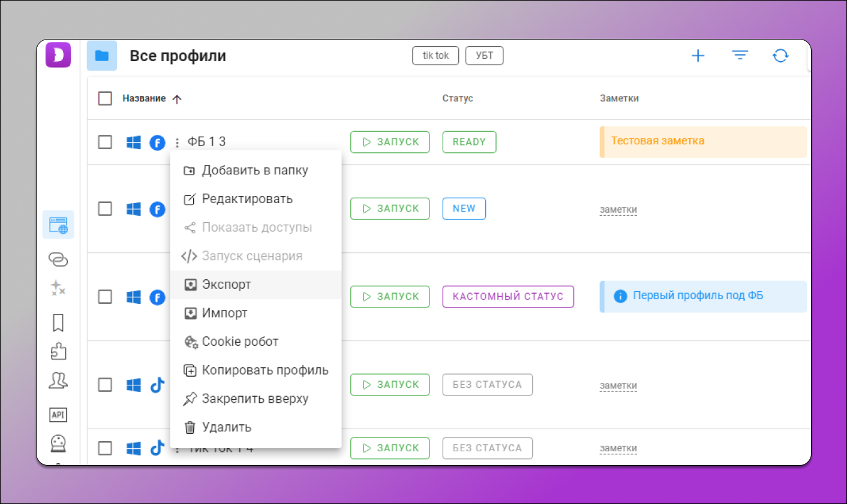Open the team members icon in sidebar

click(x=58, y=380)
